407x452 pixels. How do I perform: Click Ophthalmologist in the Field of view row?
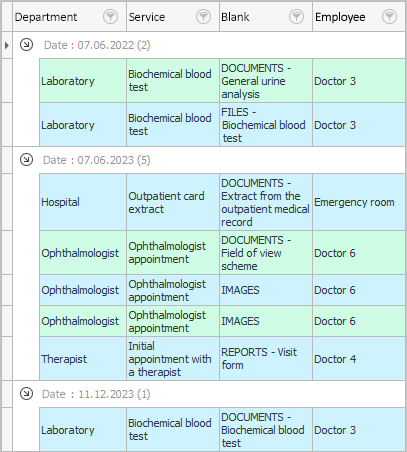(83, 253)
